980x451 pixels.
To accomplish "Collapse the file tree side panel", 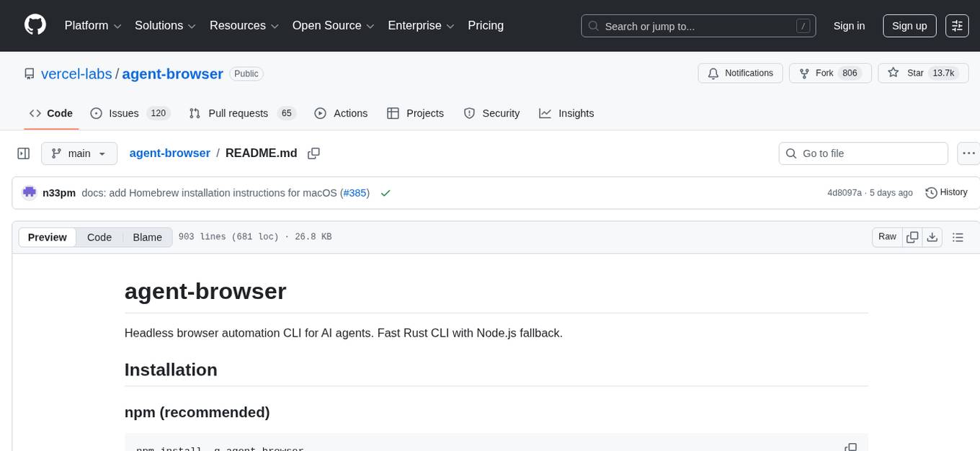I will coord(23,153).
